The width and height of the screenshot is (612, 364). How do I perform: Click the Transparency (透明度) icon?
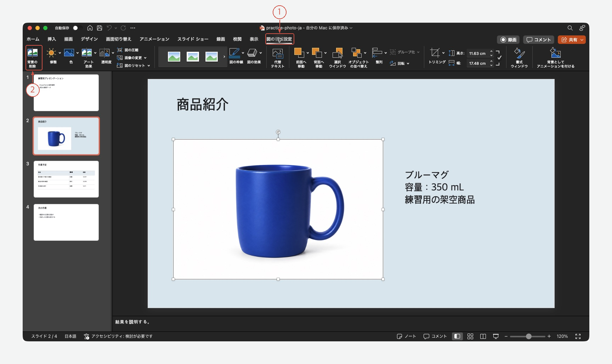(x=104, y=53)
